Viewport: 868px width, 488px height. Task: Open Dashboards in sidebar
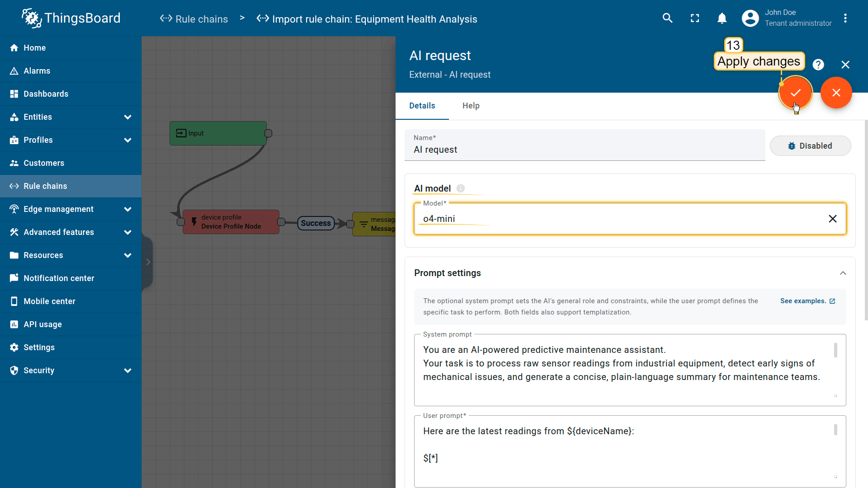click(71, 94)
